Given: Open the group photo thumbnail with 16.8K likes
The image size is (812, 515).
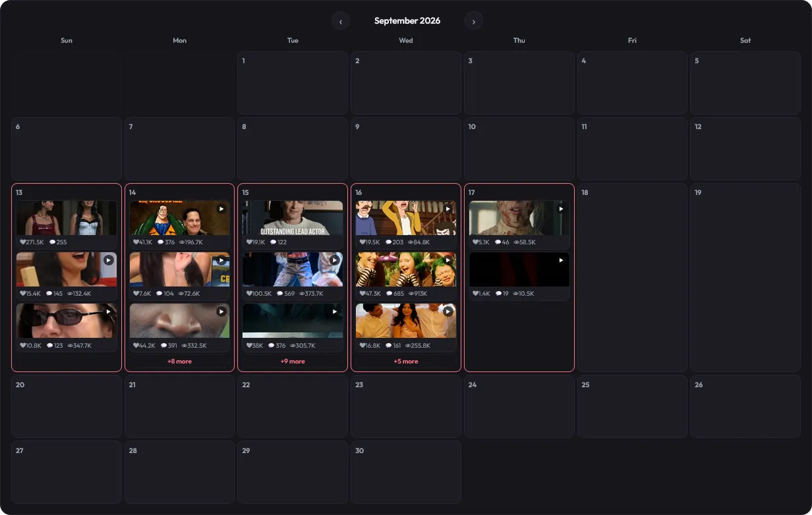Looking at the screenshot, I should click(406, 321).
